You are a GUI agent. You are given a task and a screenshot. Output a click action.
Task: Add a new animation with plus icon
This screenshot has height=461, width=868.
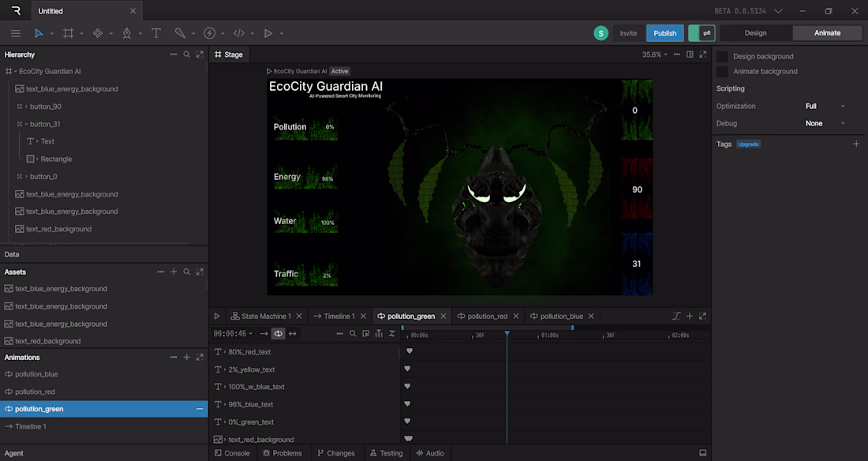186,358
